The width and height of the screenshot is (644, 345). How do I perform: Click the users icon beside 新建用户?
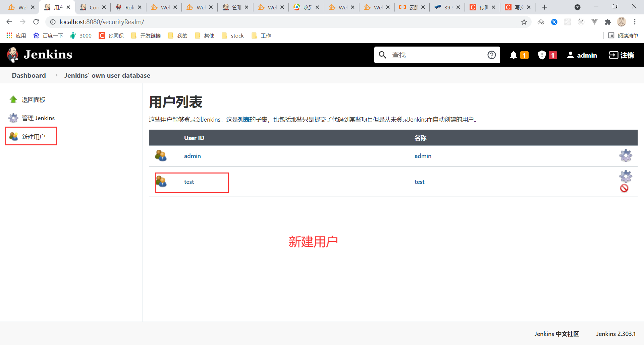pyautogui.click(x=14, y=136)
